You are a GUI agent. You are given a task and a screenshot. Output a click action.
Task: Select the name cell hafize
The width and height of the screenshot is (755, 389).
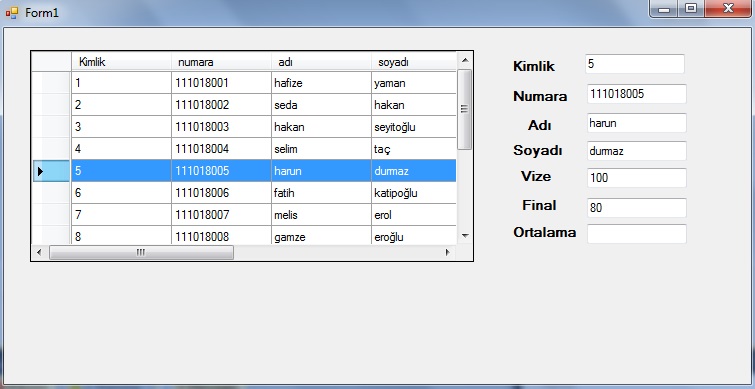pyautogui.click(x=321, y=83)
